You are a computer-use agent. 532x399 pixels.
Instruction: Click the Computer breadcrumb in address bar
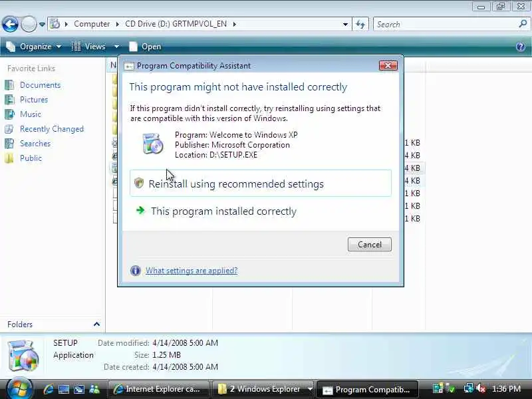[x=92, y=24]
